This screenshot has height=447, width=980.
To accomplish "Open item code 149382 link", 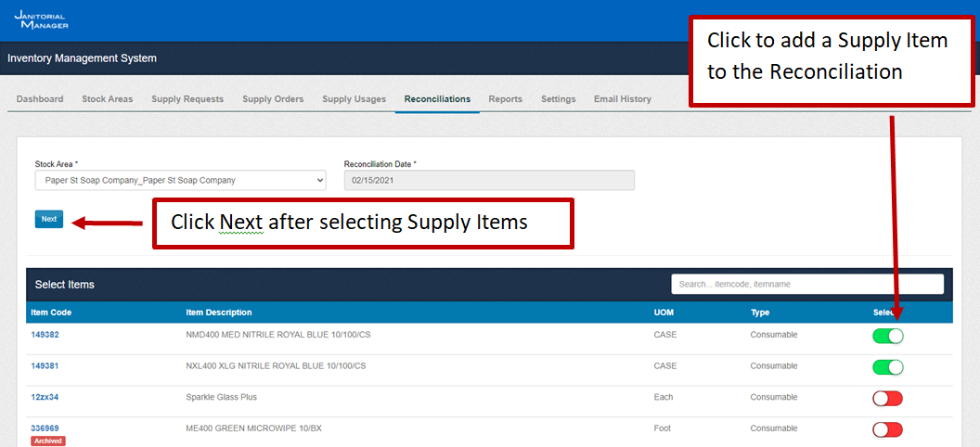I will point(45,335).
